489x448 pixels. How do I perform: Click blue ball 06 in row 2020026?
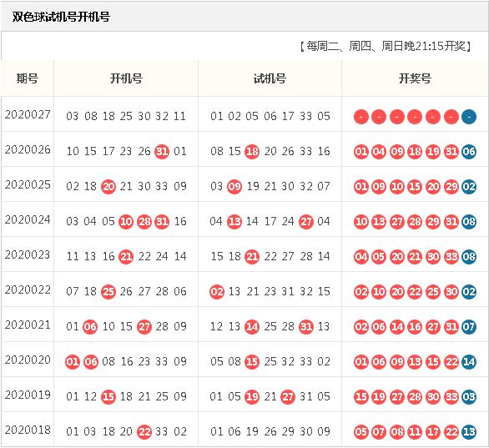point(469,152)
